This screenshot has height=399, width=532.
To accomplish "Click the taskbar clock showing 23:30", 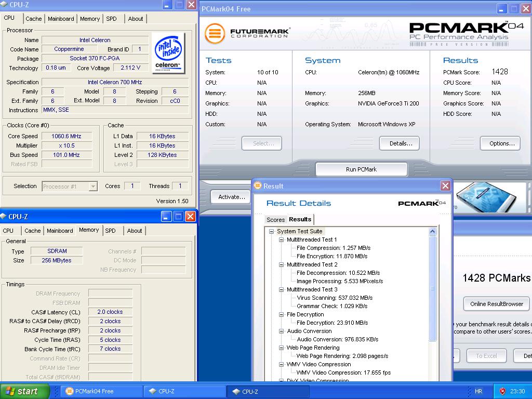I will click(x=517, y=391).
